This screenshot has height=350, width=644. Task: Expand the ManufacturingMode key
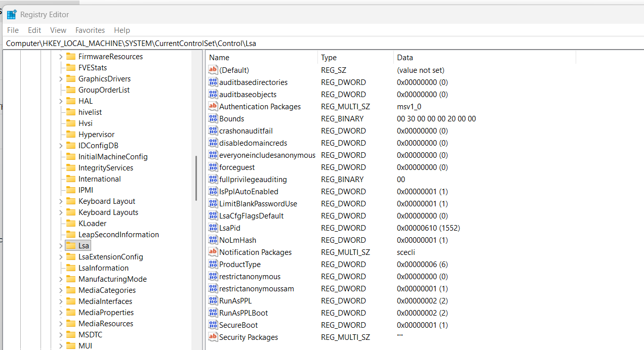61,279
